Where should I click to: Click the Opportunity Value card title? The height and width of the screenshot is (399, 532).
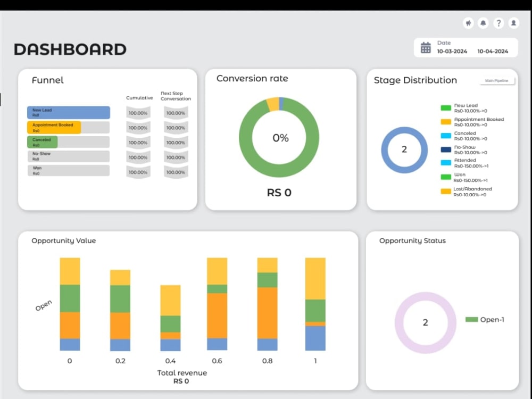[64, 240]
